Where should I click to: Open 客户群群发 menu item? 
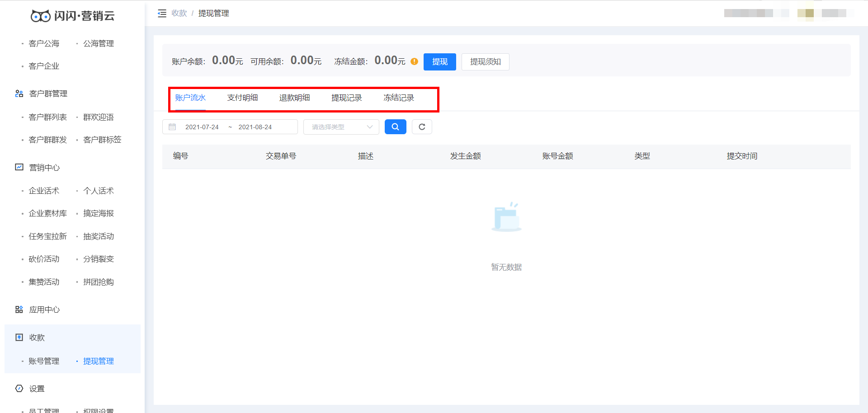(47, 140)
